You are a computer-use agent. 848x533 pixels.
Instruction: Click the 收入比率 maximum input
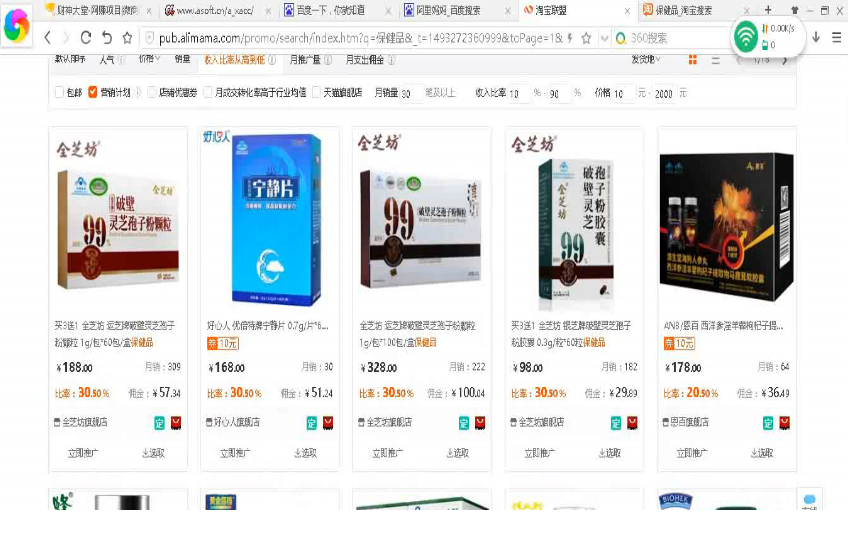(559, 93)
